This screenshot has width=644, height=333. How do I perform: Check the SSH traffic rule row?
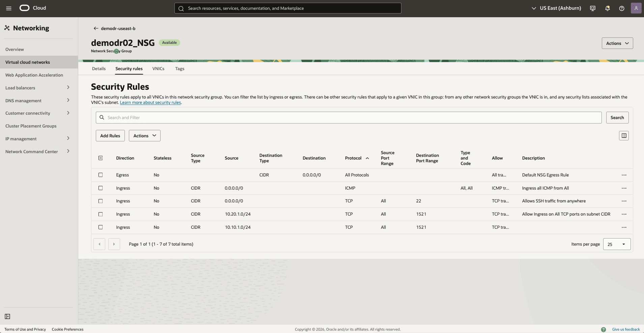coord(100,201)
